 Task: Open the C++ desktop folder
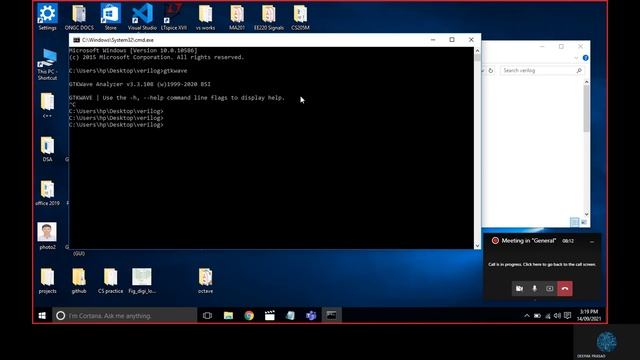pyautogui.click(x=47, y=105)
